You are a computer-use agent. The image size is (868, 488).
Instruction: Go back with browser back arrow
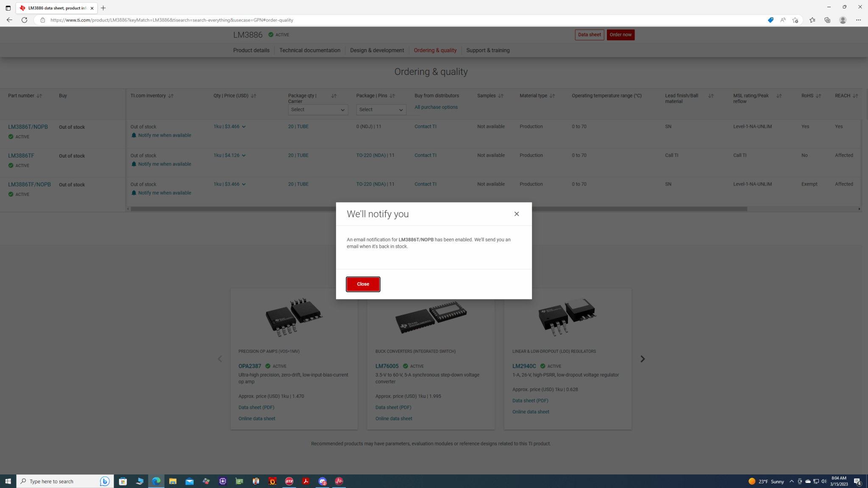pyautogui.click(x=9, y=20)
